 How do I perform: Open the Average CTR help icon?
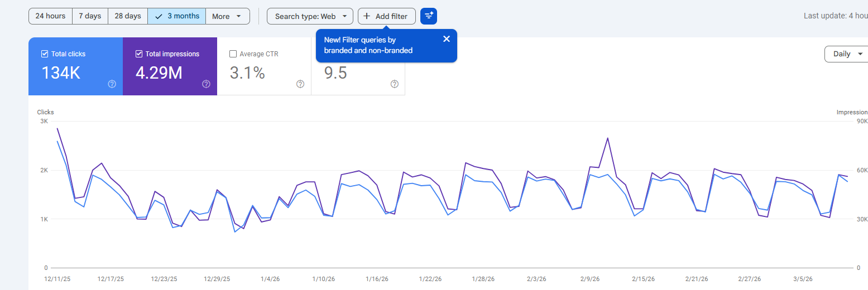click(x=300, y=84)
